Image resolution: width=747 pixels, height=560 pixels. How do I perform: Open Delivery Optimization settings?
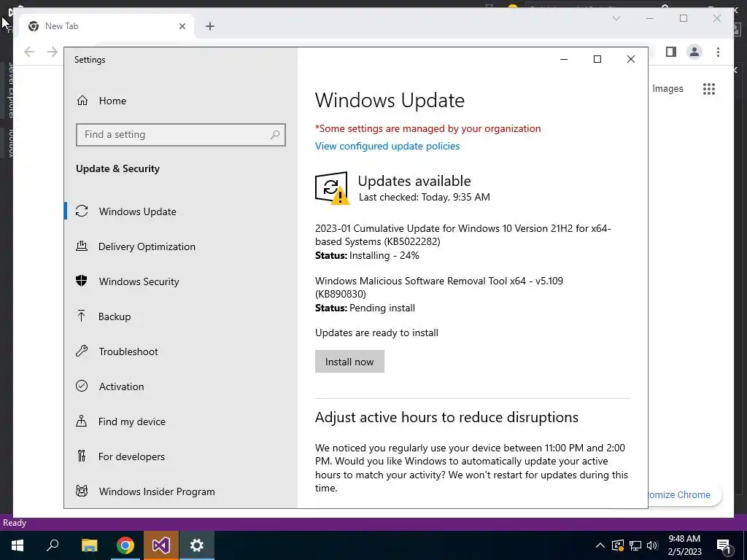(x=147, y=246)
